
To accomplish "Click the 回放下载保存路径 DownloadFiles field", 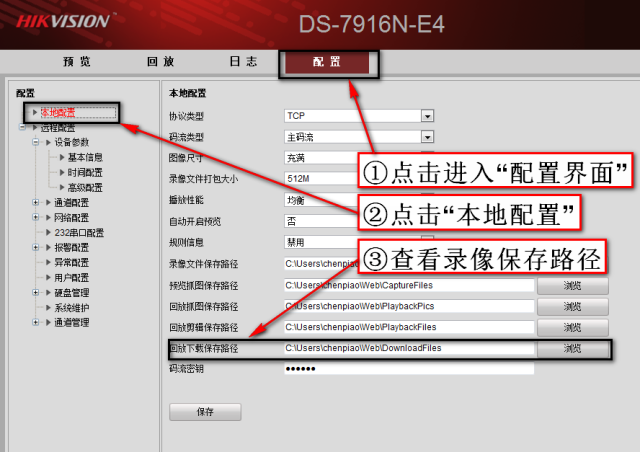I will pyautogui.click(x=409, y=348).
